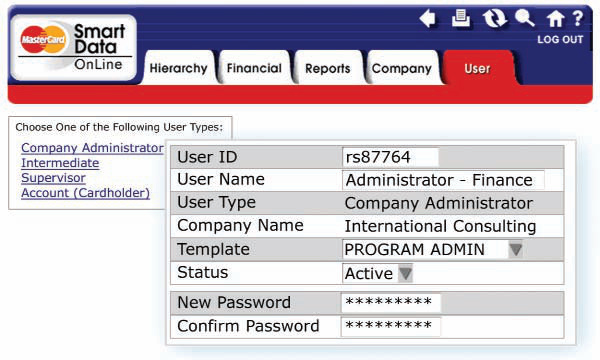Screen dimensions: 600x360
Task: Choose Intermediate user type link
Action: (60, 163)
